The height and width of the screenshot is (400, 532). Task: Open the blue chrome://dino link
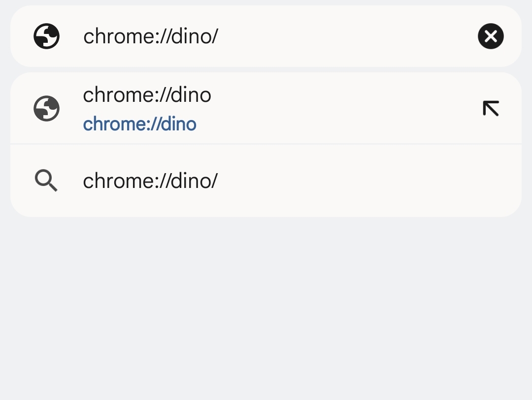pos(140,124)
